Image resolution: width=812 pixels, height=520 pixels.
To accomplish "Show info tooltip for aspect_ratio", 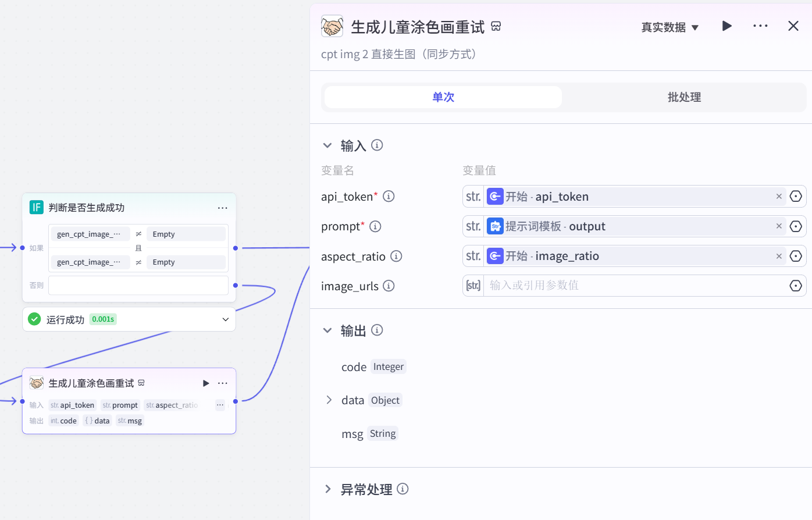I will click(396, 256).
